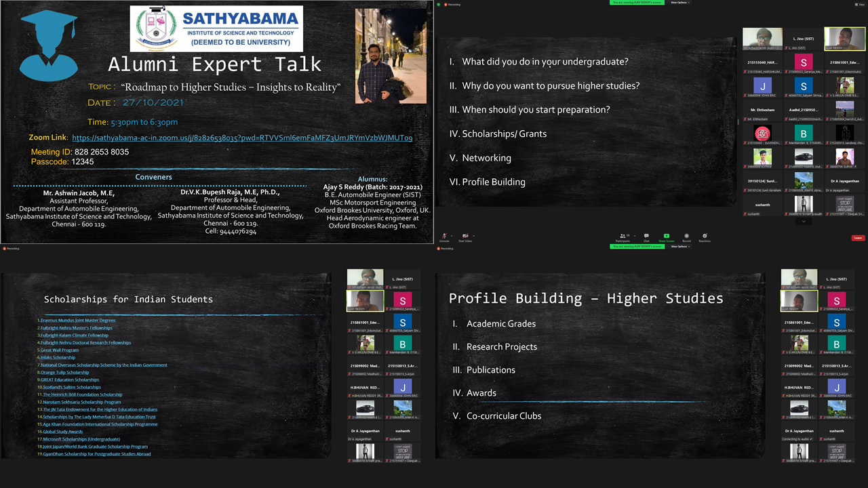868x488 pixels.
Task: Select Ajay Reddy tile in Profile Building window
Action: click(x=799, y=301)
